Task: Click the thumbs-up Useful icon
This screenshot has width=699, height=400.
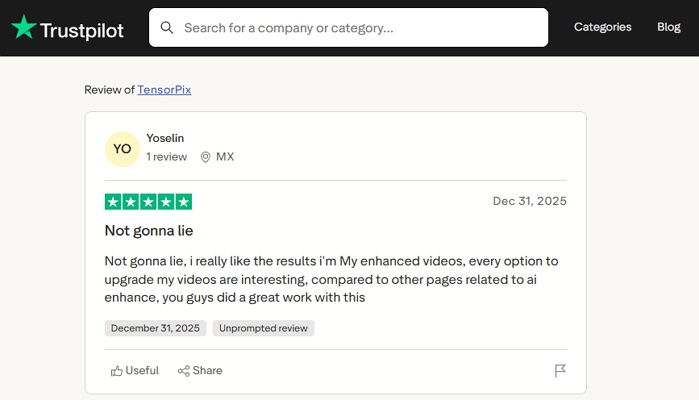Action: pyautogui.click(x=117, y=371)
